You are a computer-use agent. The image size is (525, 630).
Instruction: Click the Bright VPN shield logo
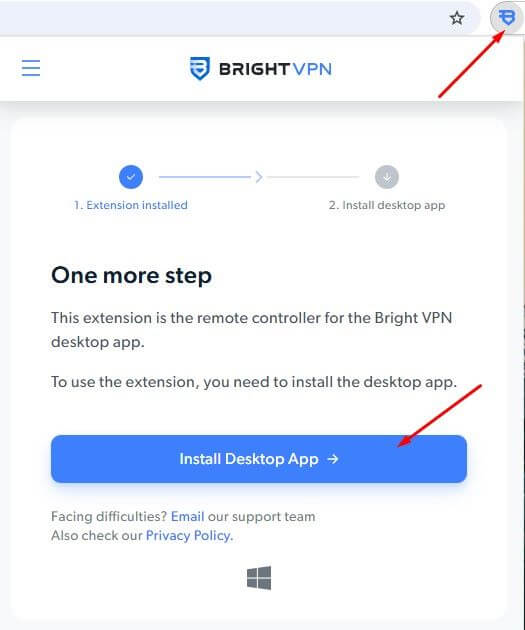(x=200, y=68)
